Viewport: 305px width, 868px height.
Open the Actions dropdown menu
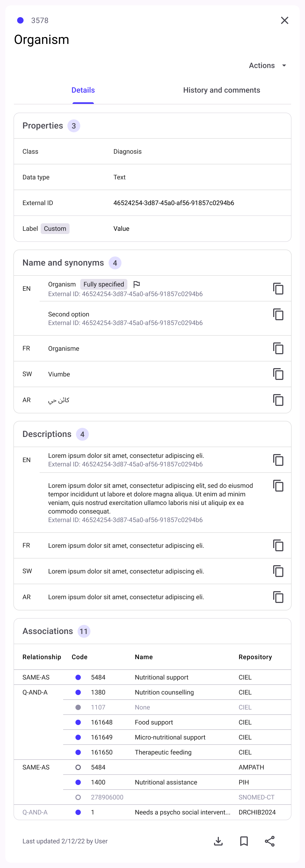pyautogui.click(x=268, y=65)
